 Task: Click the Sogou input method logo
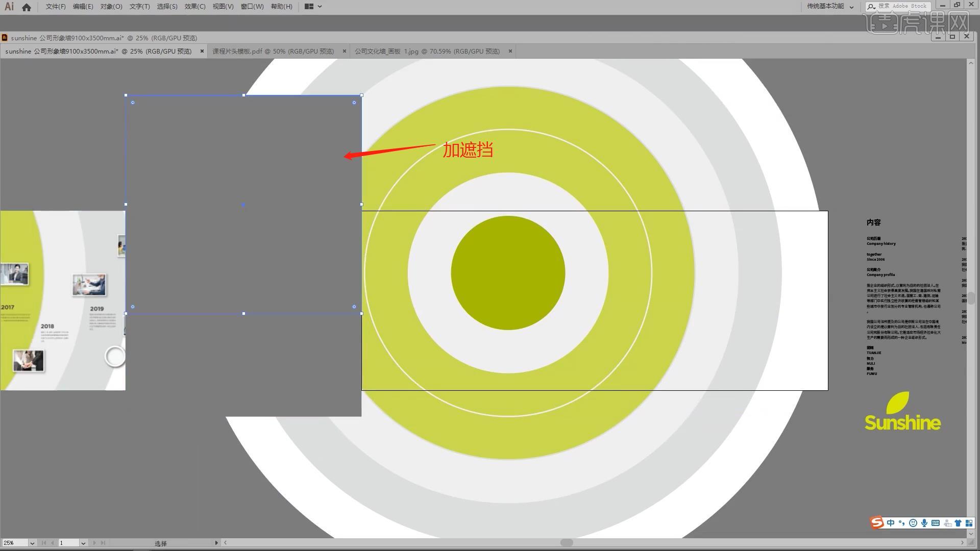point(877,522)
